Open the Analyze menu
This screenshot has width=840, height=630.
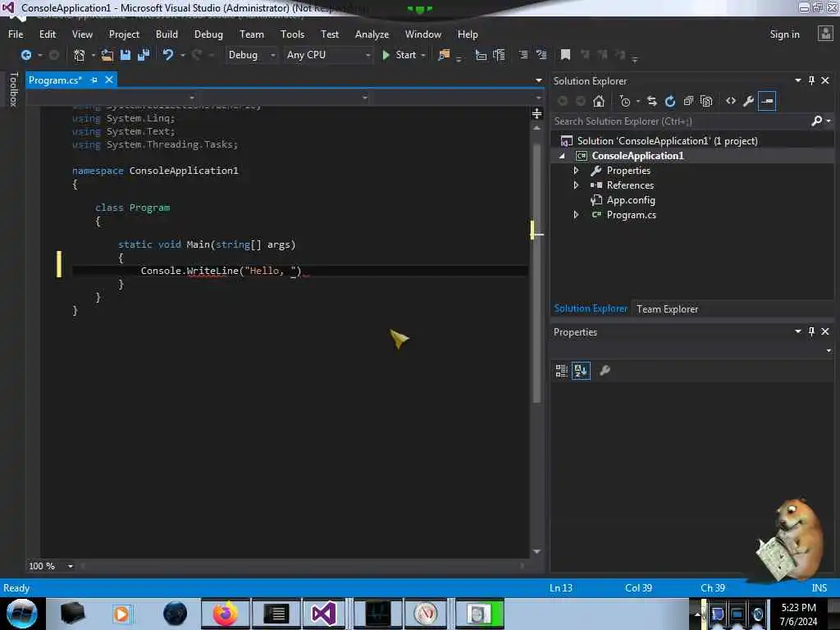372,34
